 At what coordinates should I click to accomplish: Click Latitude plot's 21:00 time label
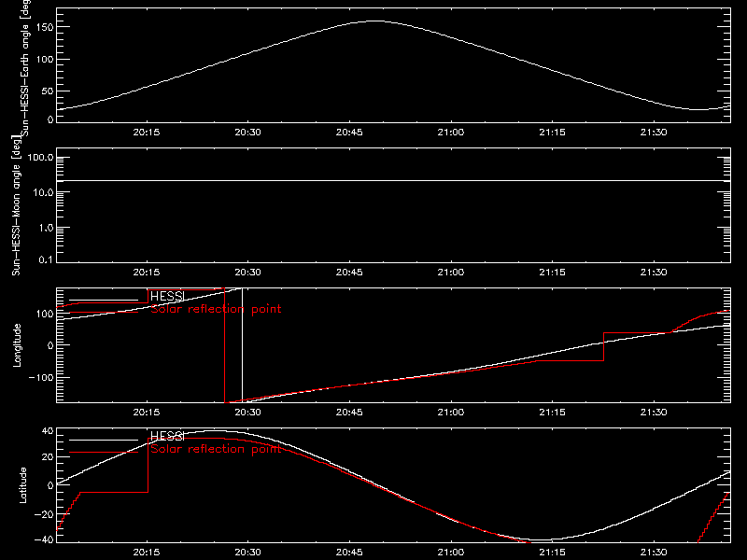pyautogui.click(x=451, y=553)
